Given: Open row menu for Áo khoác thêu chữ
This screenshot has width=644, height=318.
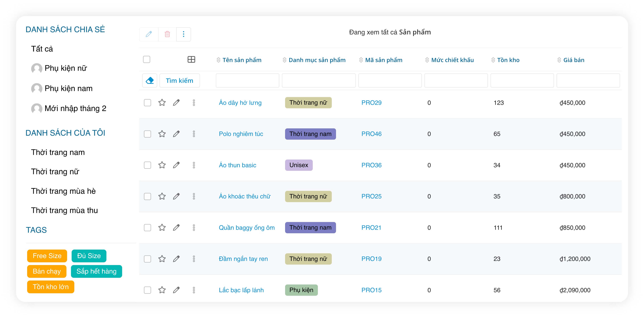Looking at the screenshot, I should click(x=194, y=196).
